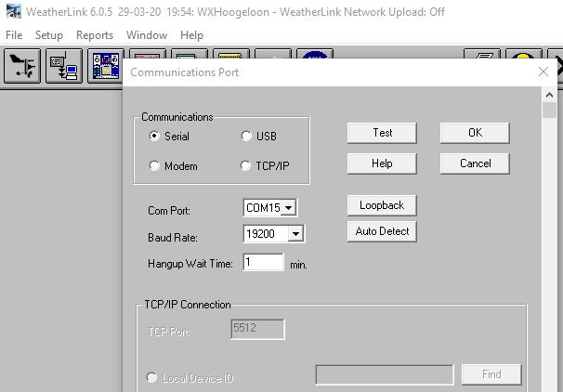Image resolution: width=563 pixels, height=392 pixels.
Task: Open the File menu
Action: coord(14,35)
